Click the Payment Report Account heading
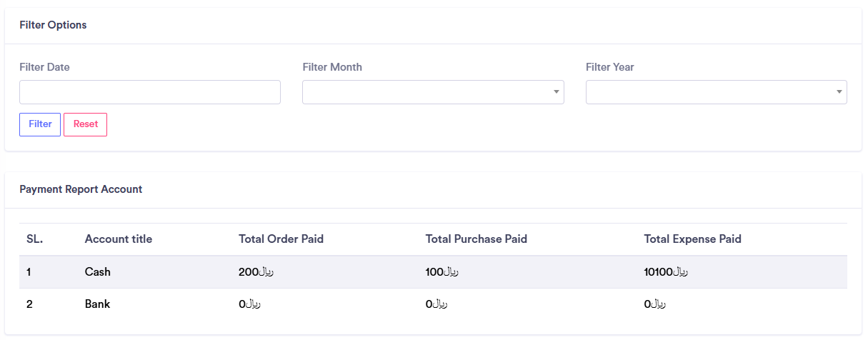 pos(81,189)
